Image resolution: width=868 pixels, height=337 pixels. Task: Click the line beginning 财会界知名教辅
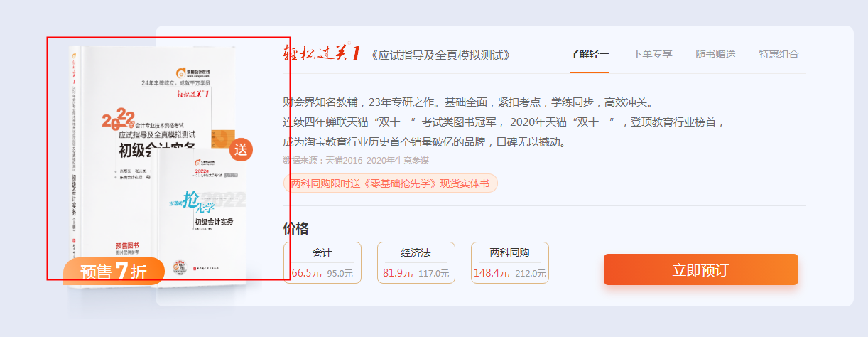[467, 102]
